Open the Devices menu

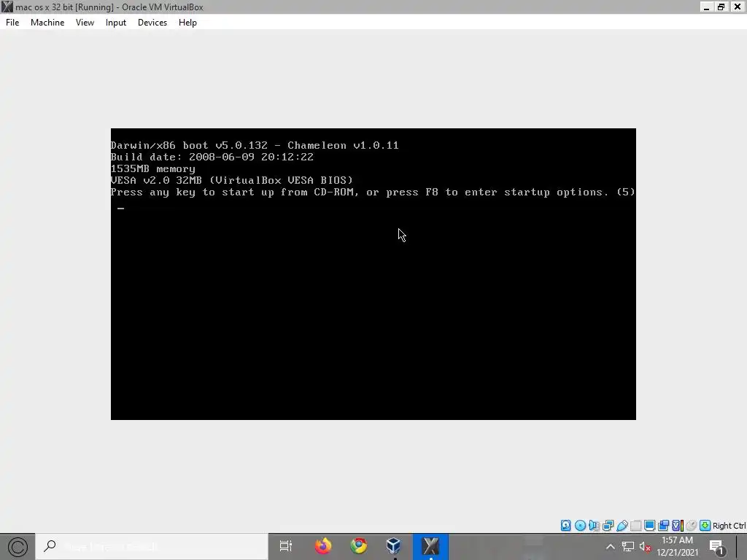click(x=152, y=23)
